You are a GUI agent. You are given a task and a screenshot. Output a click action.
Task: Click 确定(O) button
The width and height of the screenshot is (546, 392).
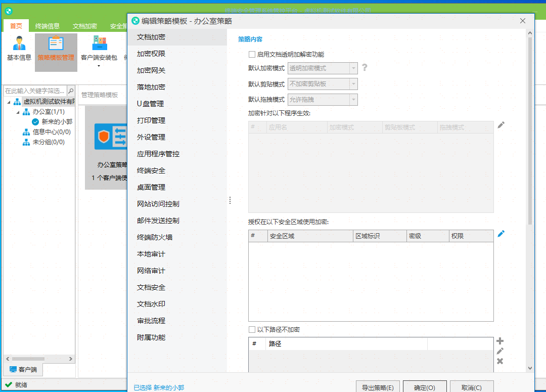(425, 387)
